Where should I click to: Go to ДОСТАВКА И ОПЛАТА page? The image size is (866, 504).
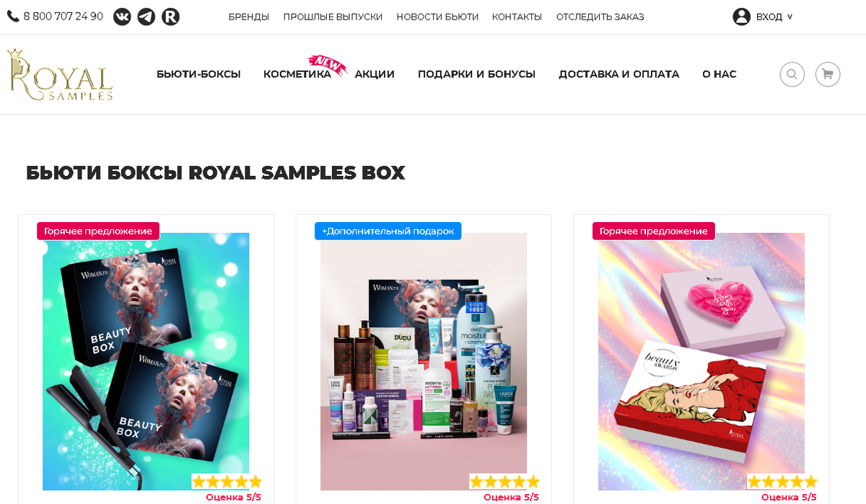click(x=618, y=74)
